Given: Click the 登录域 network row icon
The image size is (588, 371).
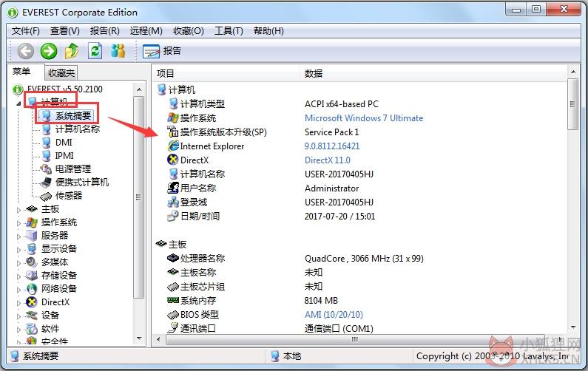Looking at the screenshot, I should (173, 202).
